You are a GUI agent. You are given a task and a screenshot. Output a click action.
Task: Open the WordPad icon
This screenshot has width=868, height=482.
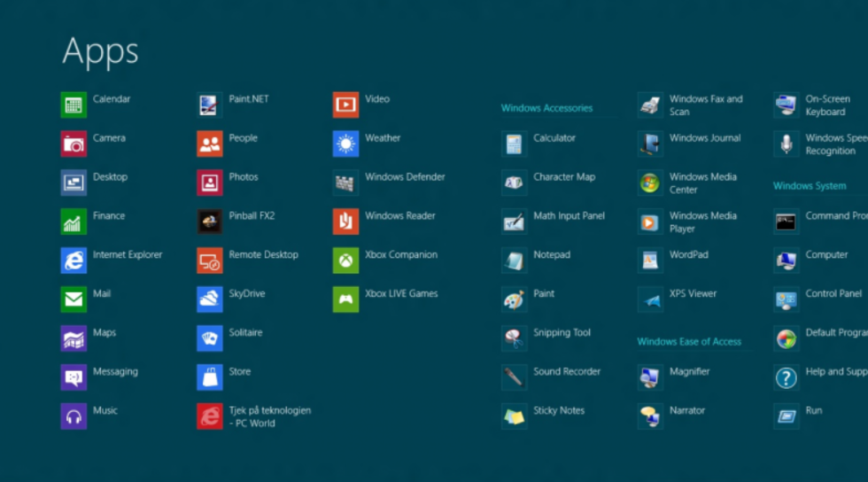[x=650, y=260]
